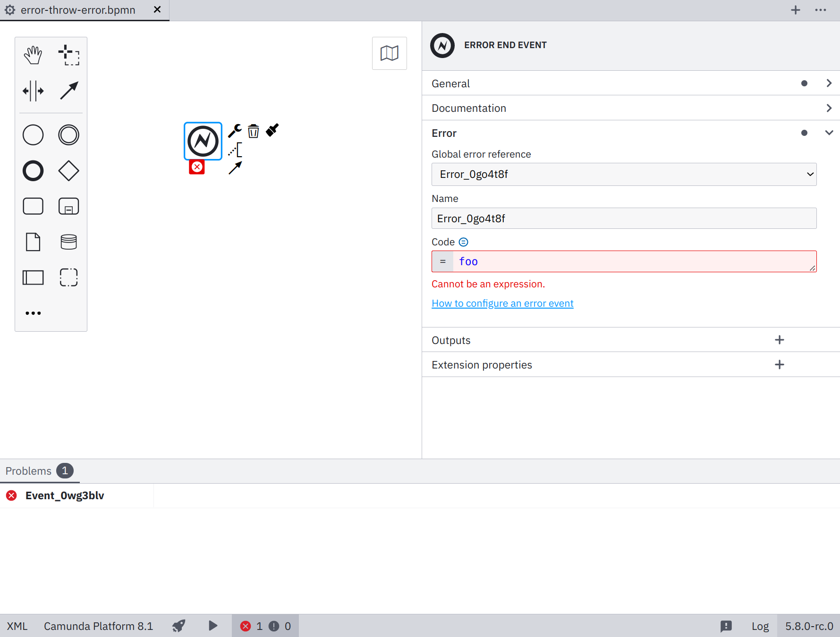Image resolution: width=840 pixels, height=637 pixels.
Task: Activate the global connect tool
Action: coord(69,90)
